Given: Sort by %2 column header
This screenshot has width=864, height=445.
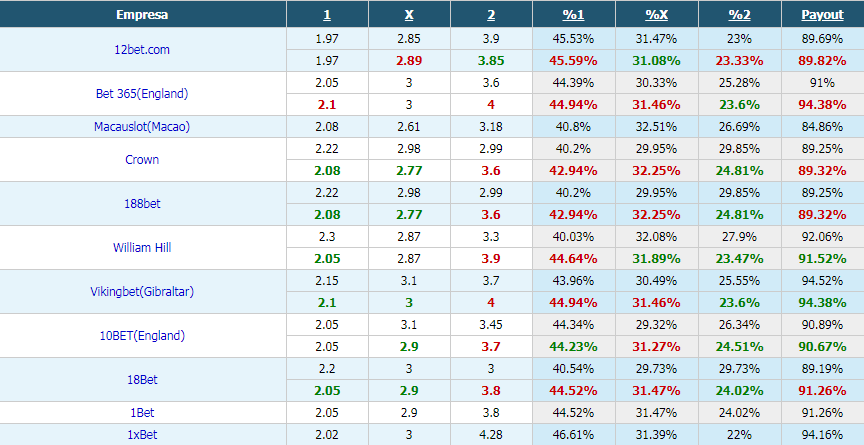Looking at the screenshot, I should (x=739, y=15).
